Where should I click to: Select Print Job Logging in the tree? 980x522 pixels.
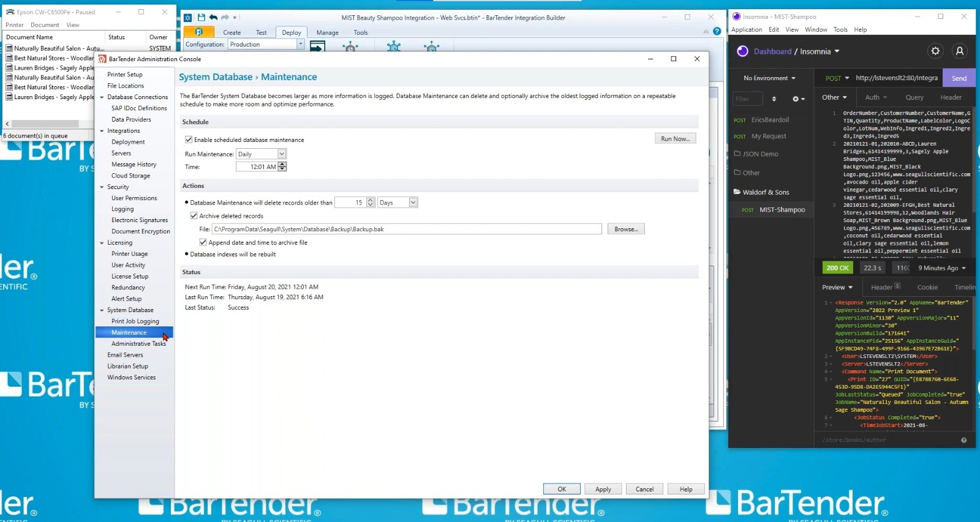point(135,321)
